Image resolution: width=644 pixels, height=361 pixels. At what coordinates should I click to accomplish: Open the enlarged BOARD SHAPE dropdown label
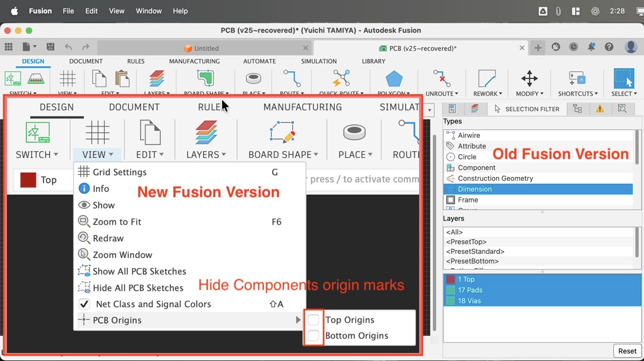(283, 154)
